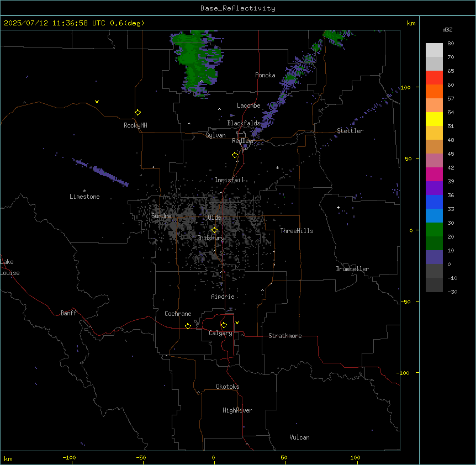The height and width of the screenshot is (465, 476).
Task: Pick the pink 45-42 dBZ legend band
Action: (434, 161)
